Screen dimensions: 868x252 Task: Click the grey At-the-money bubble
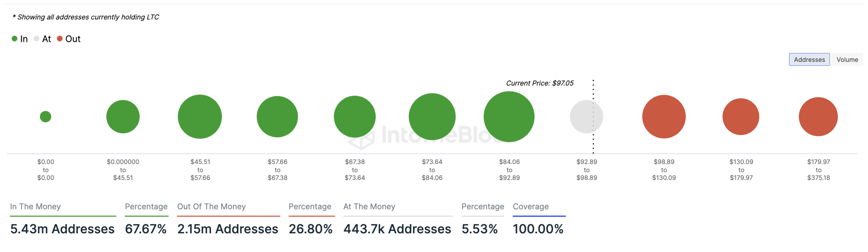click(586, 117)
